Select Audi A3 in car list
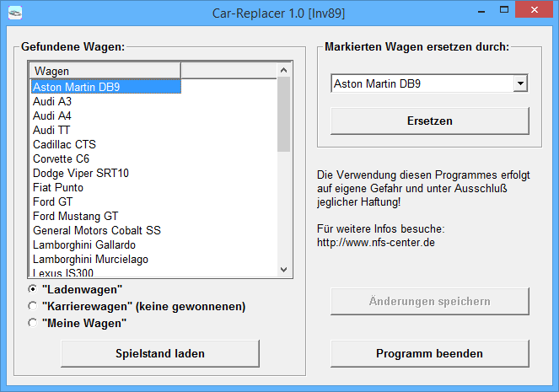Viewport: 559px width, 392px height. coord(52,101)
